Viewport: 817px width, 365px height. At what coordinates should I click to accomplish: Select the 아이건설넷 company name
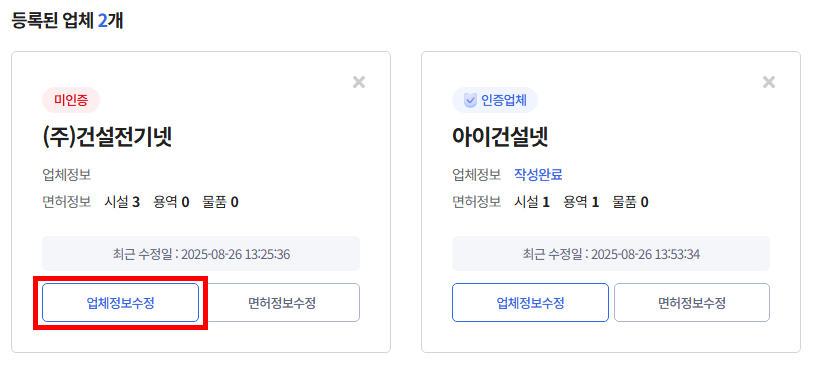coord(500,137)
